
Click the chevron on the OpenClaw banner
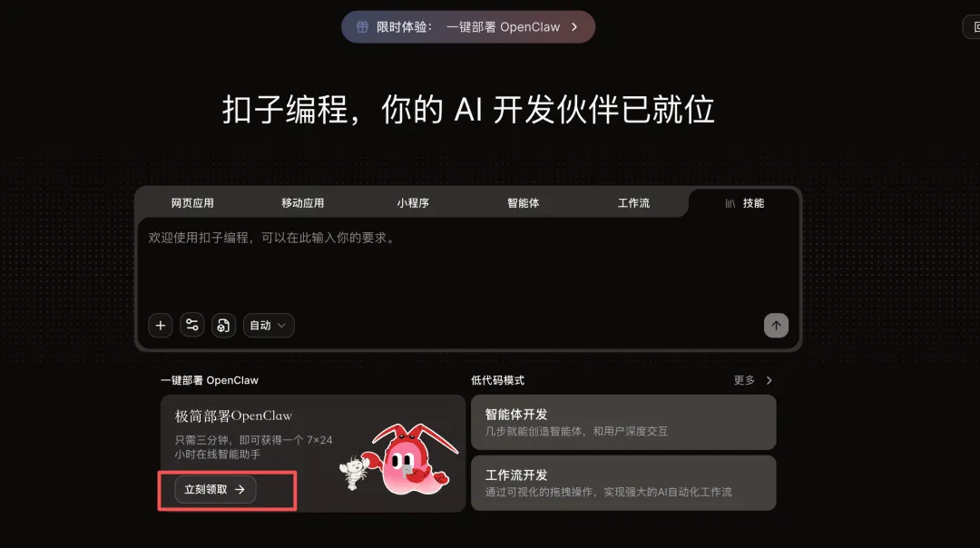[x=574, y=27]
